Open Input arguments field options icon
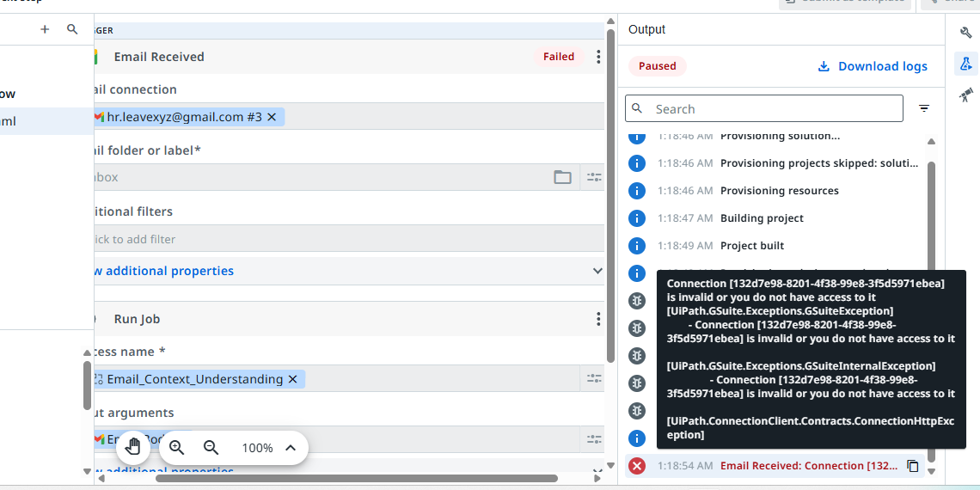 point(594,439)
